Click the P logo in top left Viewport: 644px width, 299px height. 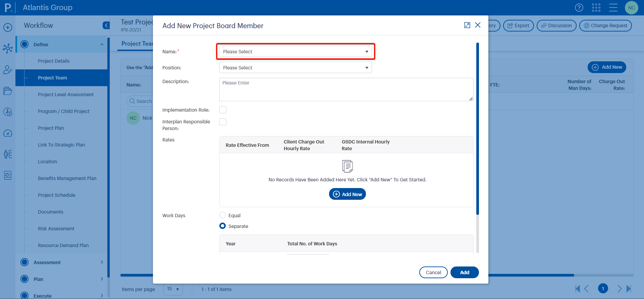coord(8,7)
